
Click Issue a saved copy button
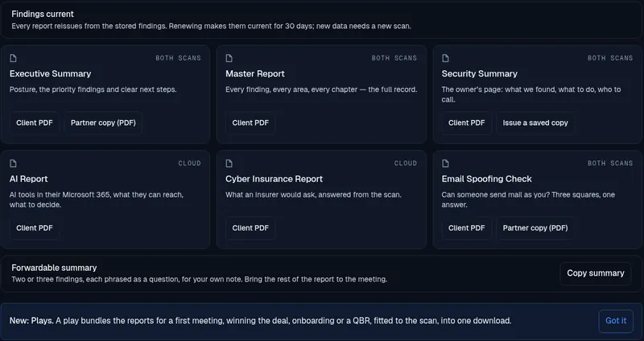click(535, 123)
